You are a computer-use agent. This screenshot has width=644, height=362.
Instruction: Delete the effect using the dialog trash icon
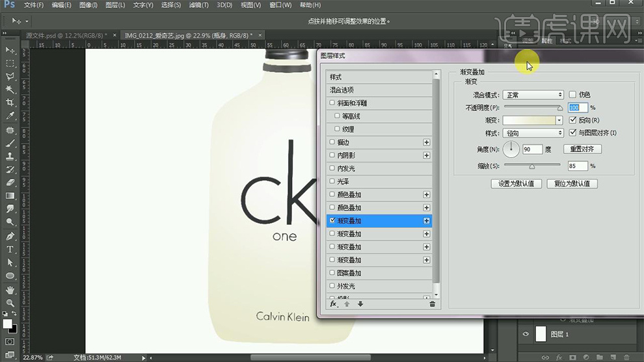pyautogui.click(x=432, y=304)
